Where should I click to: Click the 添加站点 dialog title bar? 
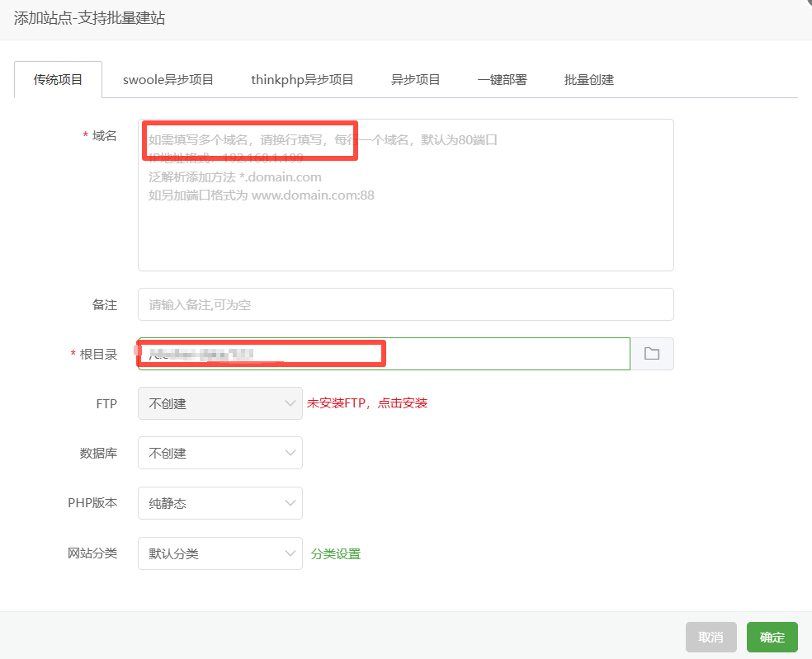pos(330,18)
